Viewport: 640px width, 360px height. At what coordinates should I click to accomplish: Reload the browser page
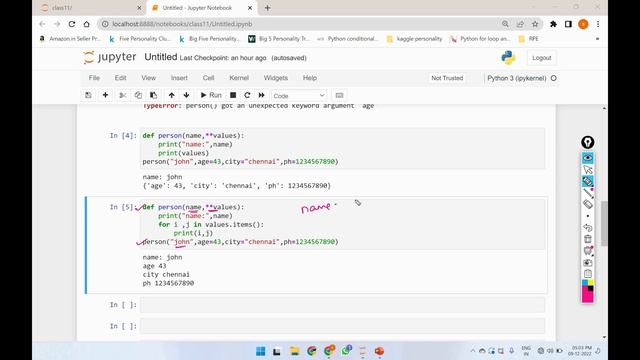(72, 24)
